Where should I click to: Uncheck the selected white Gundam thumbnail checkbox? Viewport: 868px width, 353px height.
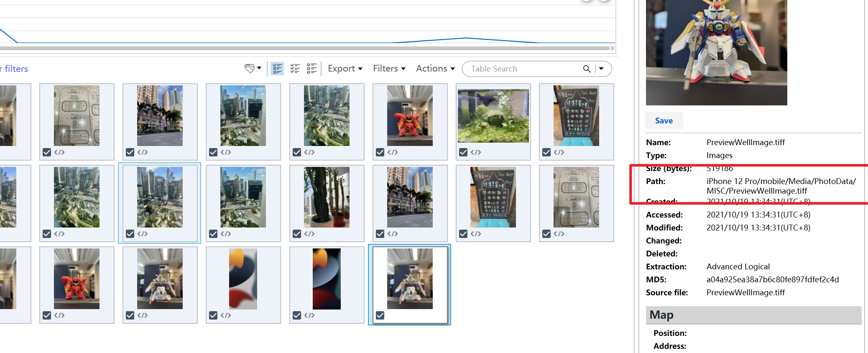pyautogui.click(x=380, y=315)
